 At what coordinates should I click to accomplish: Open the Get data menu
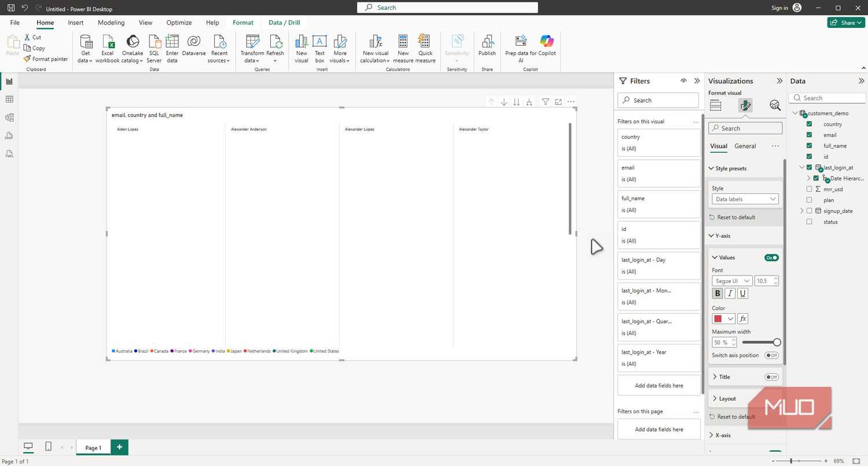click(x=86, y=49)
